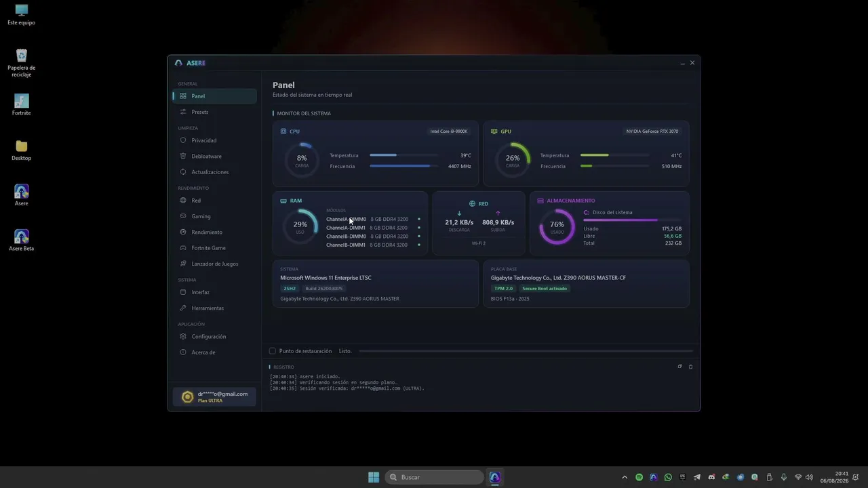The width and height of the screenshot is (868, 488).
Task: Click the Acerca de info icon
Action: (183, 352)
